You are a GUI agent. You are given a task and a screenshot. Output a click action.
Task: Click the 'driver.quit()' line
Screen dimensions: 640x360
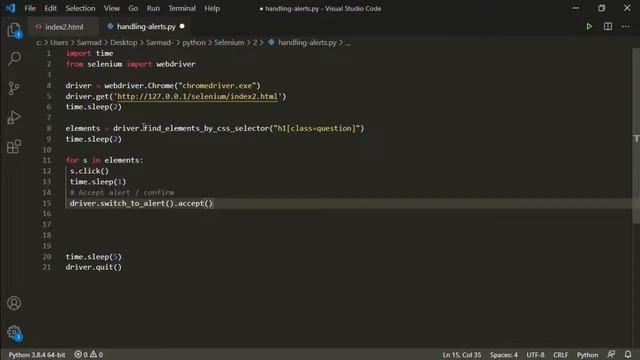[x=93, y=267]
